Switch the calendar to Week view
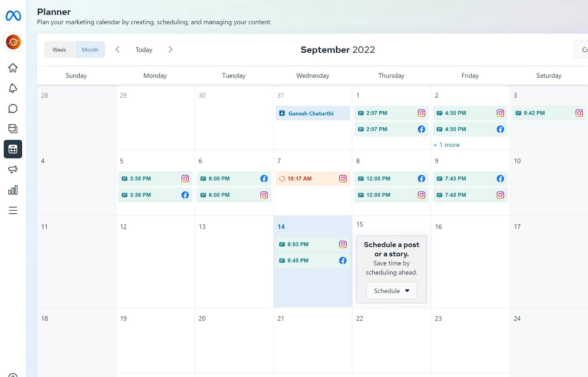The image size is (588, 377). coord(59,50)
